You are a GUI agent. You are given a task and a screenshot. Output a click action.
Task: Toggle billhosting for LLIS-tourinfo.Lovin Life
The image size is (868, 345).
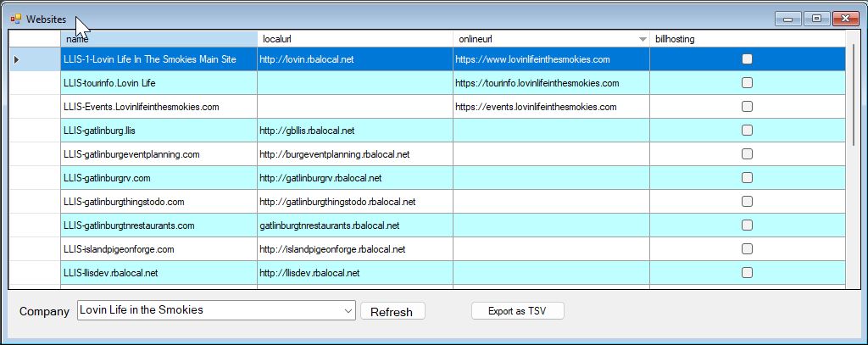pos(747,82)
